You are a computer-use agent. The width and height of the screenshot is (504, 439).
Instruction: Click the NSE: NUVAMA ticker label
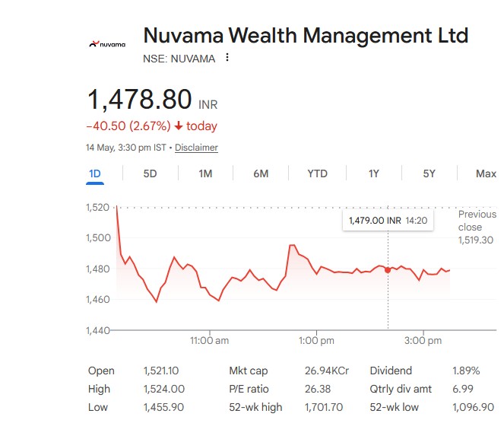(x=179, y=59)
